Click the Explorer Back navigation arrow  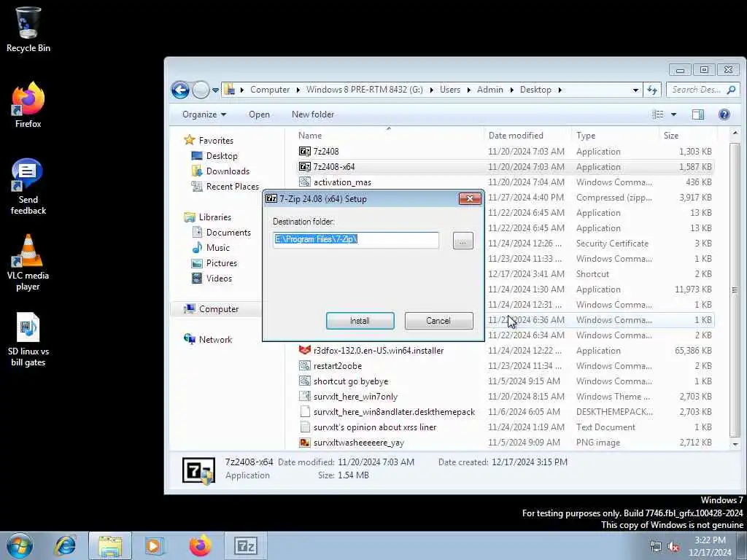181,90
